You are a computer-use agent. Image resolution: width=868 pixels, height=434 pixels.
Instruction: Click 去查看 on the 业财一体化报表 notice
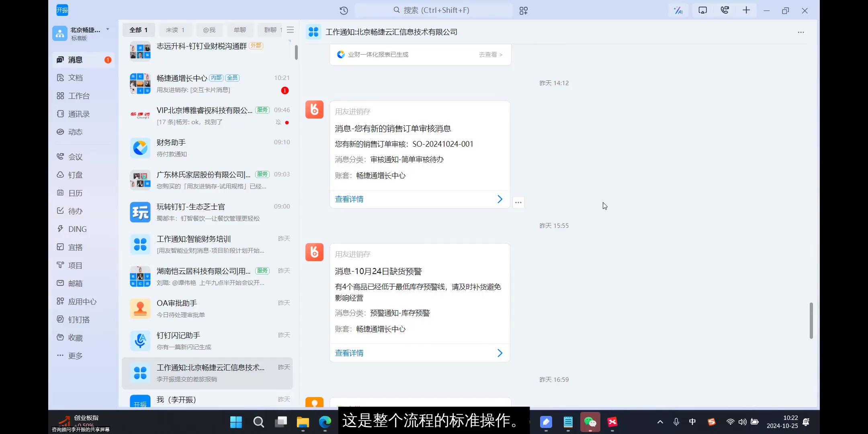[489, 55]
